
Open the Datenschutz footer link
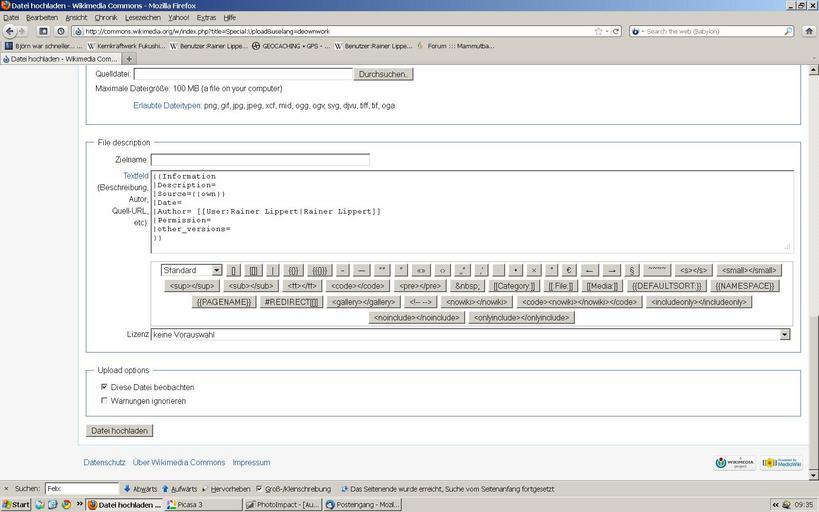pos(104,462)
